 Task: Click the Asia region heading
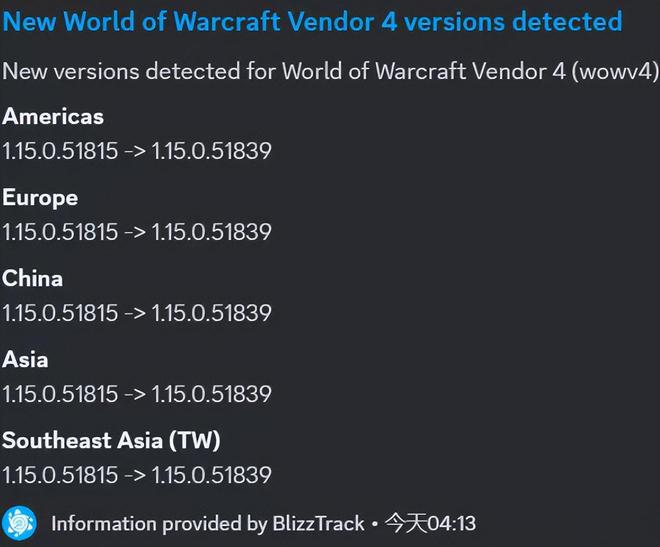pos(25,360)
